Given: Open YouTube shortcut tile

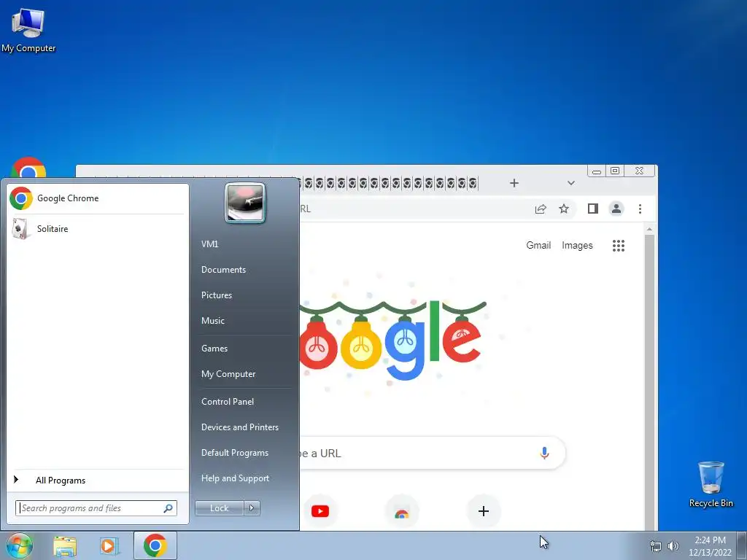Looking at the screenshot, I should point(320,511).
